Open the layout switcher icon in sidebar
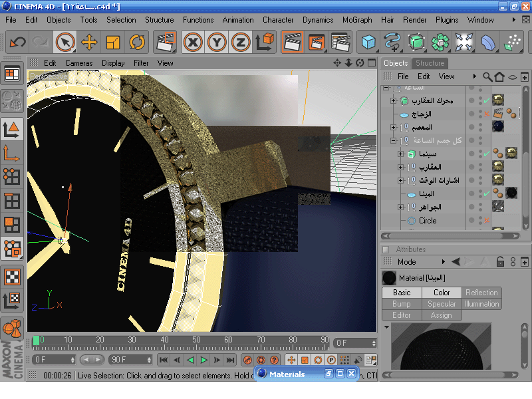Viewport: 532px width, 399px height. point(12,74)
